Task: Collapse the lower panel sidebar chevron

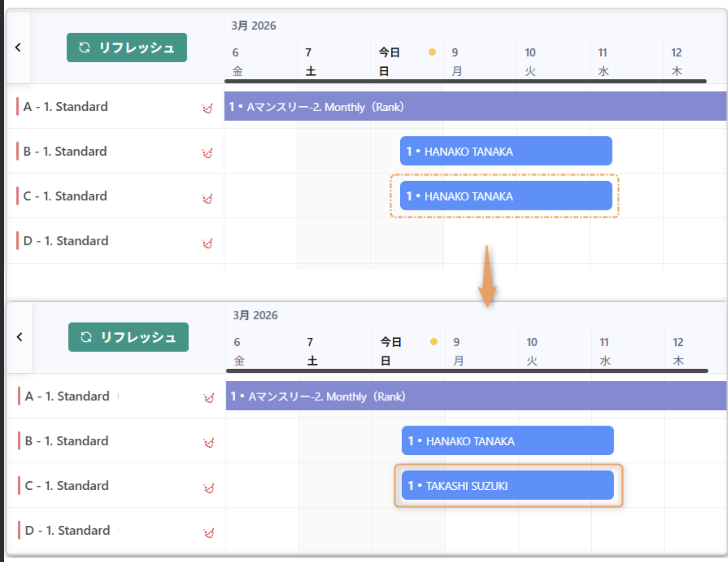Action: pos(19,337)
